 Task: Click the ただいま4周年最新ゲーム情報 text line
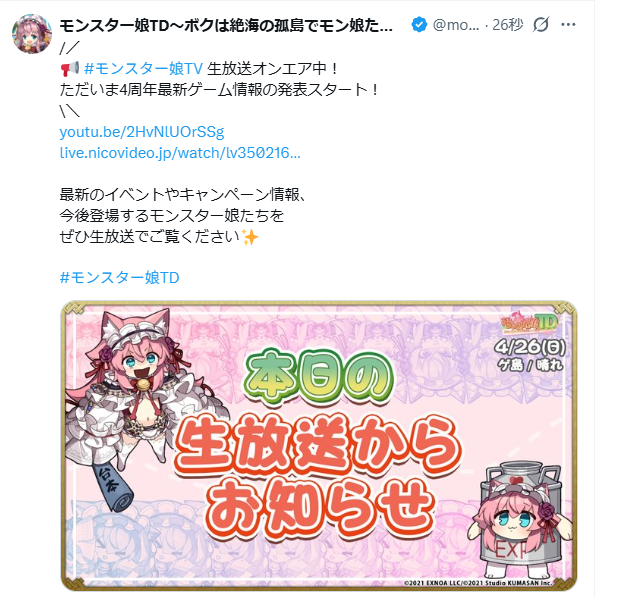tap(219, 90)
